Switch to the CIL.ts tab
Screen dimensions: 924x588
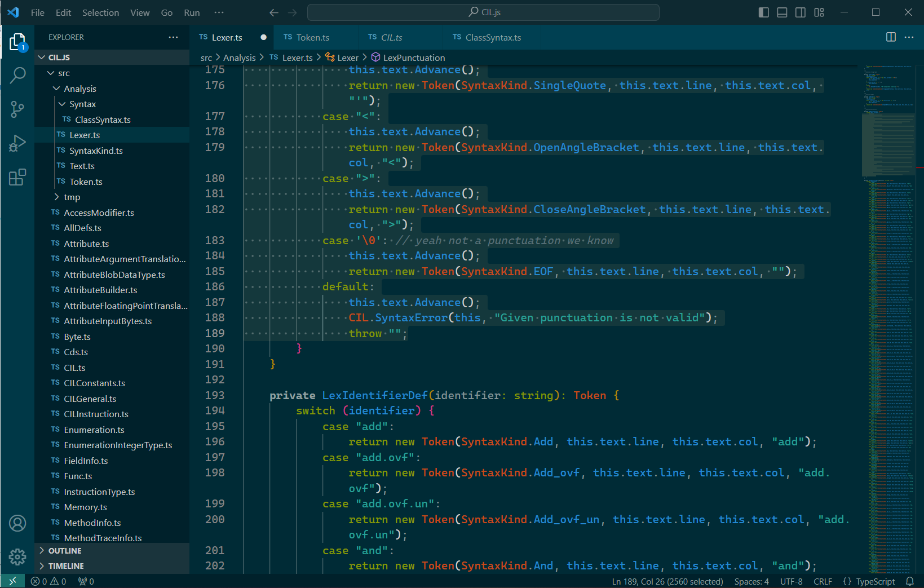pyautogui.click(x=401, y=37)
